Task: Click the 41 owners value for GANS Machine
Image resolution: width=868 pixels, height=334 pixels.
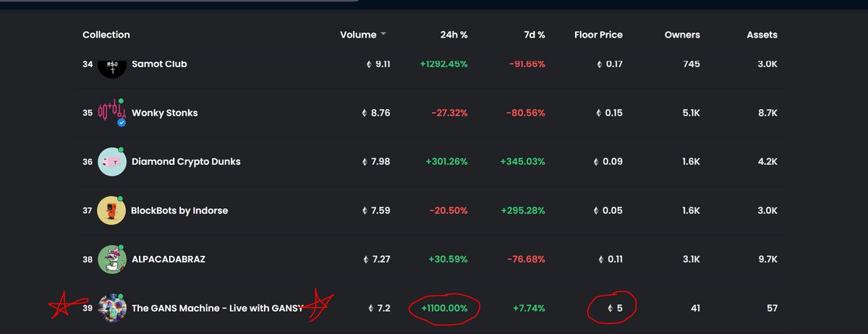Action: click(695, 308)
